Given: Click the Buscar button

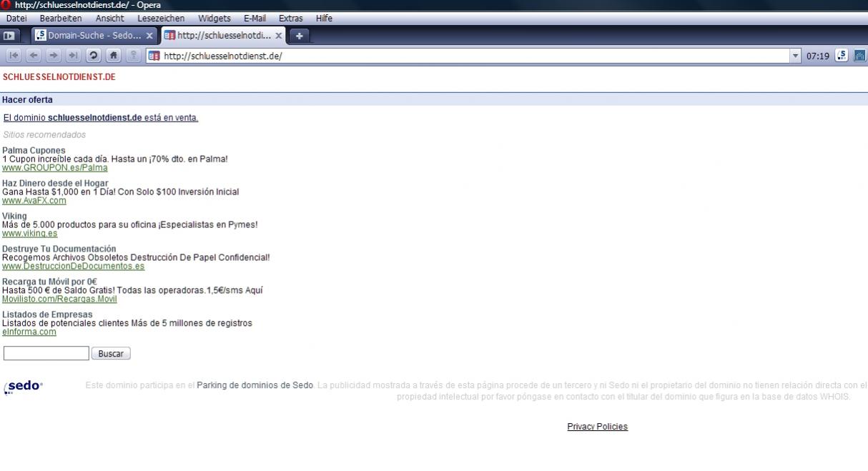Looking at the screenshot, I should pos(111,354).
